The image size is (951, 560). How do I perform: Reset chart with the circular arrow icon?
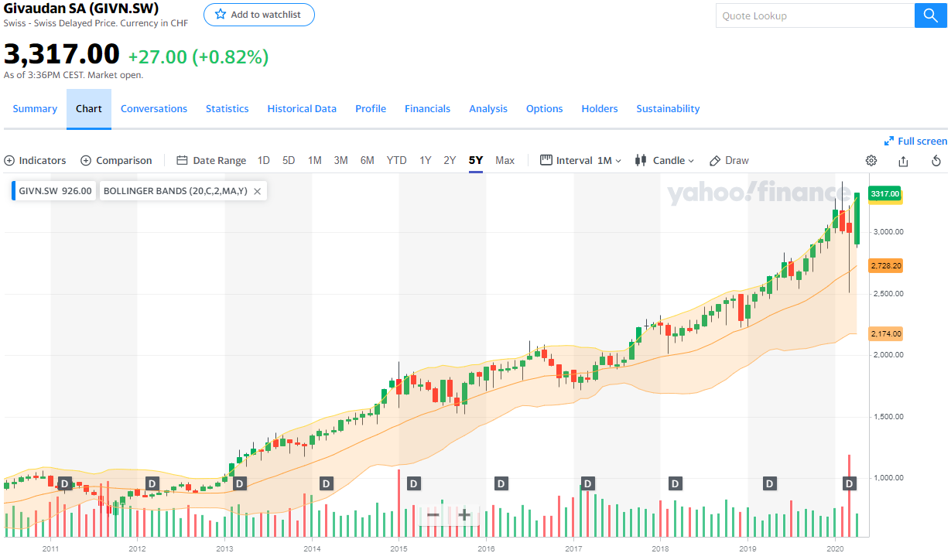(x=936, y=161)
